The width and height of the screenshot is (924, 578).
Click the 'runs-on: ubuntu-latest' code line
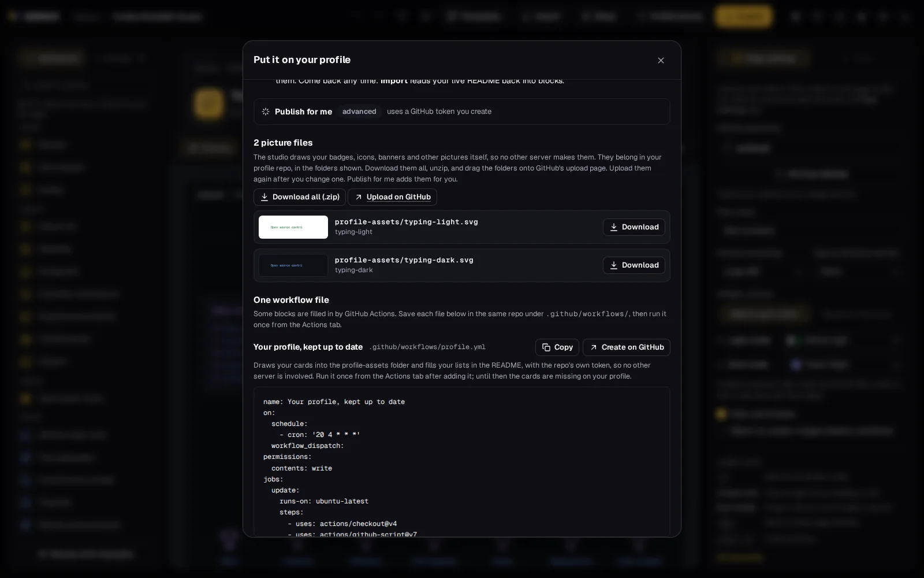click(x=324, y=501)
